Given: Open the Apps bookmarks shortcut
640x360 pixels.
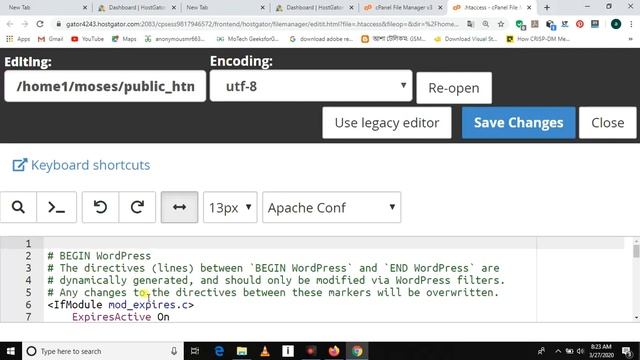Looking at the screenshot, I should pos(18,39).
